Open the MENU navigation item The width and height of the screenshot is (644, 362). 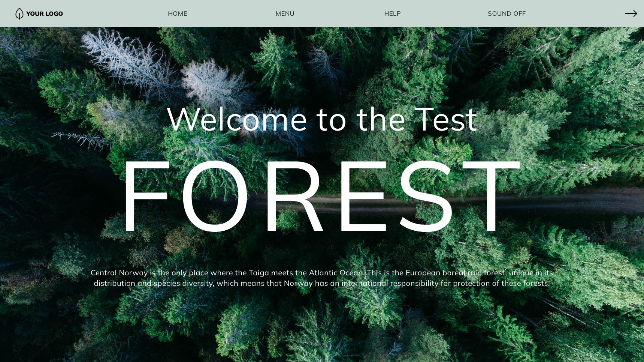pyautogui.click(x=285, y=14)
